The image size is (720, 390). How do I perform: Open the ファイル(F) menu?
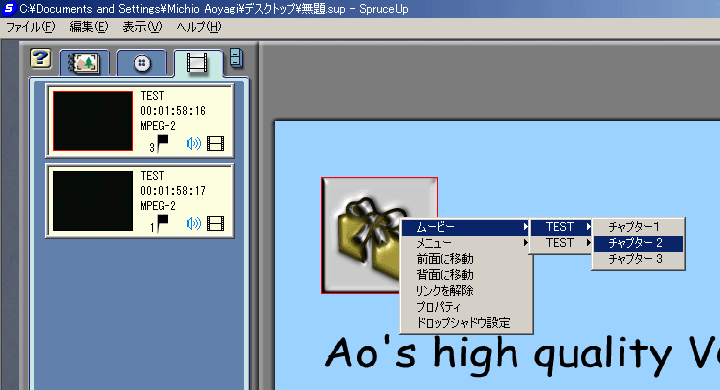pyautogui.click(x=30, y=27)
